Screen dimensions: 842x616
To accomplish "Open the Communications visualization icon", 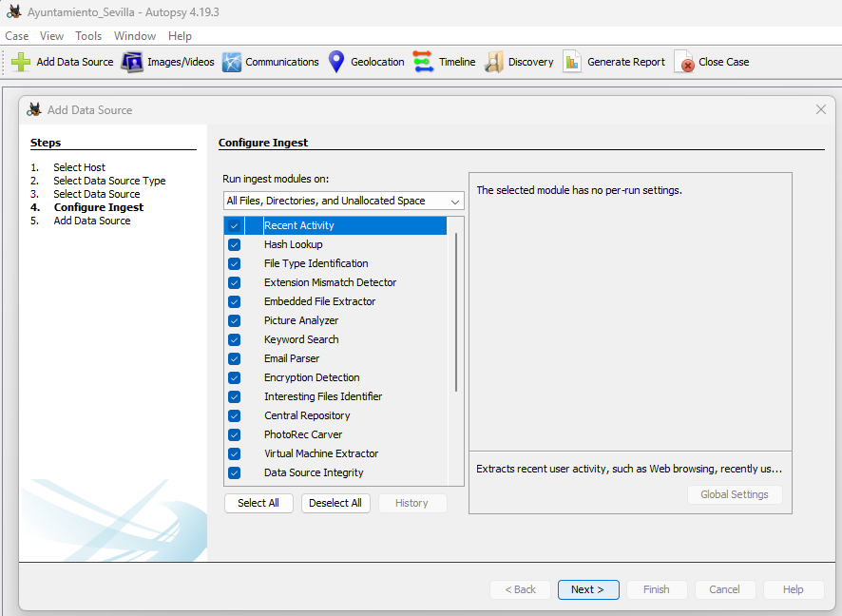I will tap(232, 62).
